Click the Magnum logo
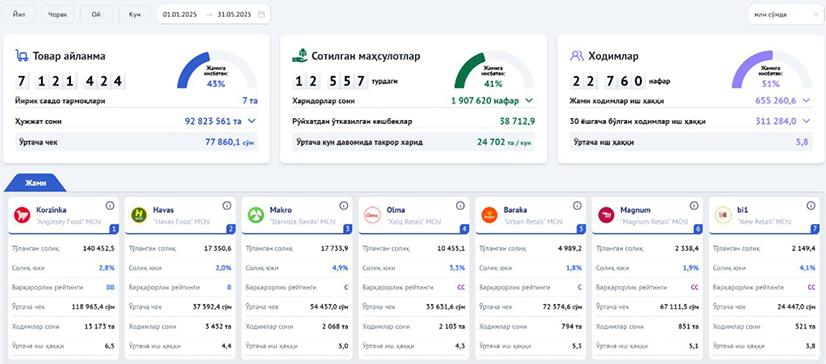 pyautogui.click(x=606, y=215)
